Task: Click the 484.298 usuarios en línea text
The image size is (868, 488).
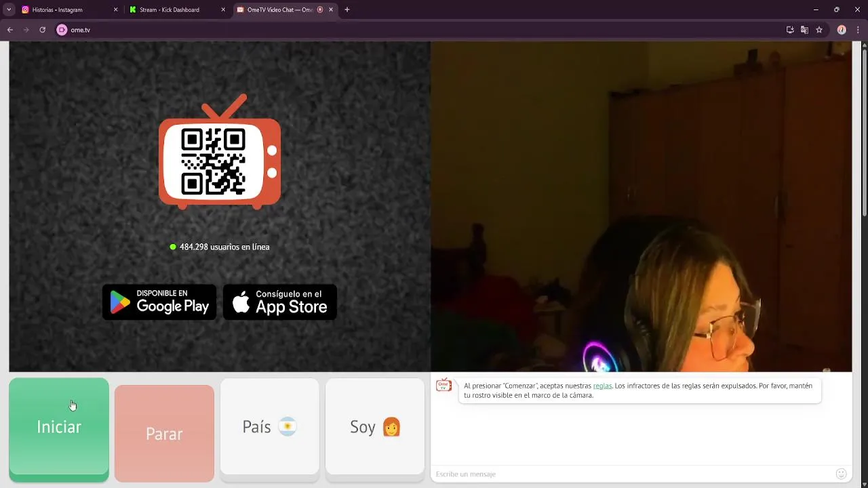Action: 224,247
